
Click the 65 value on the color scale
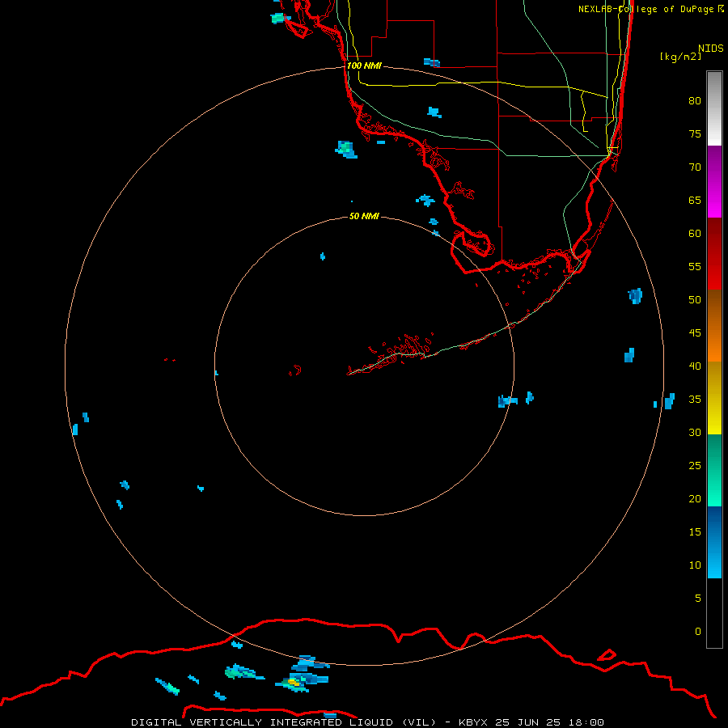695,201
